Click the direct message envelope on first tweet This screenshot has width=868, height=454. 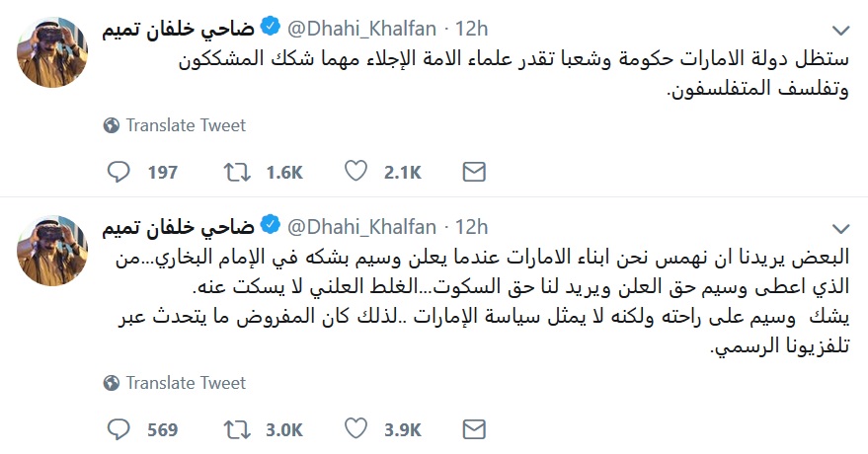click(474, 172)
